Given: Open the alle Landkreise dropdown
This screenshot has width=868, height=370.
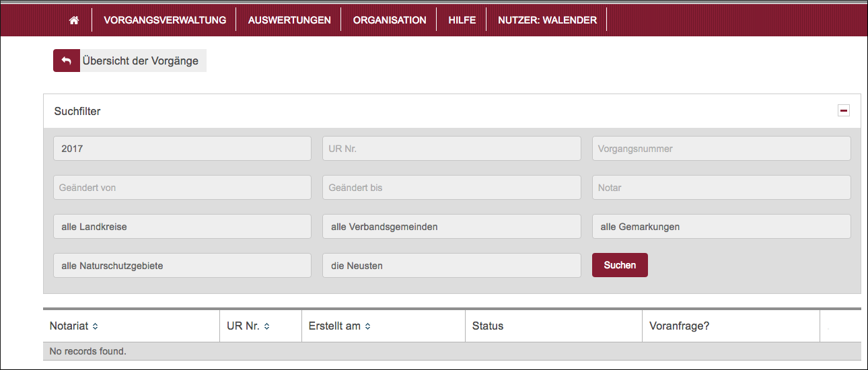Looking at the screenshot, I should [182, 227].
